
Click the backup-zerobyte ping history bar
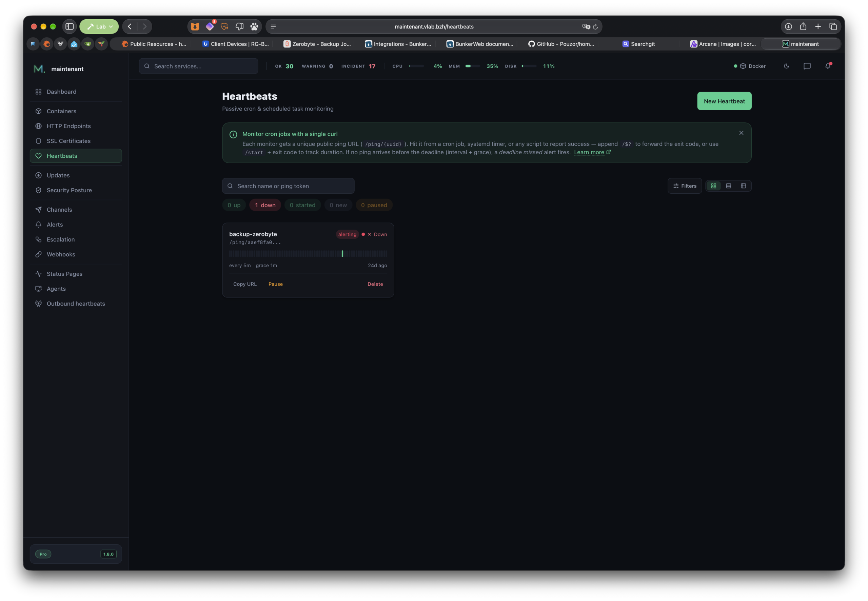pos(308,254)
